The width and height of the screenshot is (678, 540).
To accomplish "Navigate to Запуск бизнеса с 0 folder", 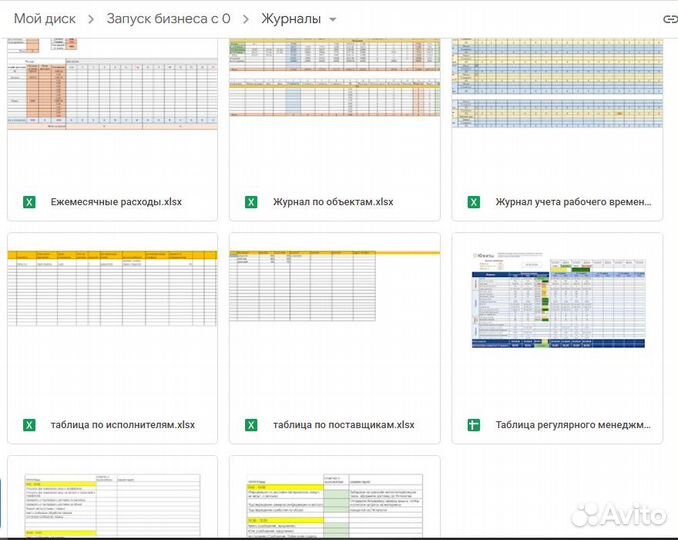I will pos(168,19).
